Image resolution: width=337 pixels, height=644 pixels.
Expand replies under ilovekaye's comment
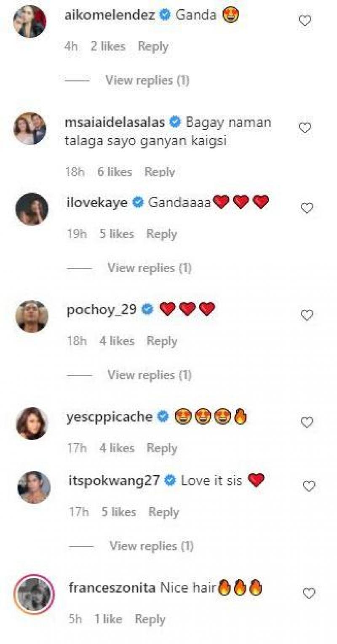click(149, 267)
